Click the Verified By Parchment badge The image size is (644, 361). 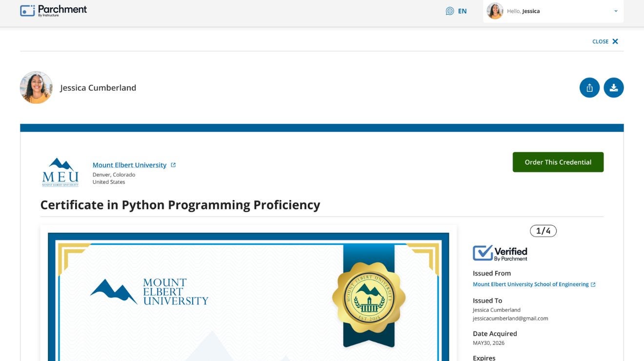500,253
